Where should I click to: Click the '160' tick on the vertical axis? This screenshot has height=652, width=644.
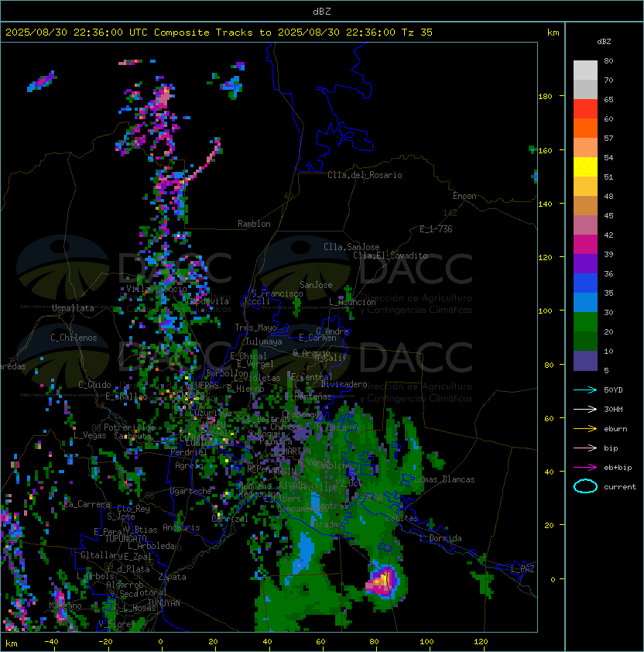545,150
